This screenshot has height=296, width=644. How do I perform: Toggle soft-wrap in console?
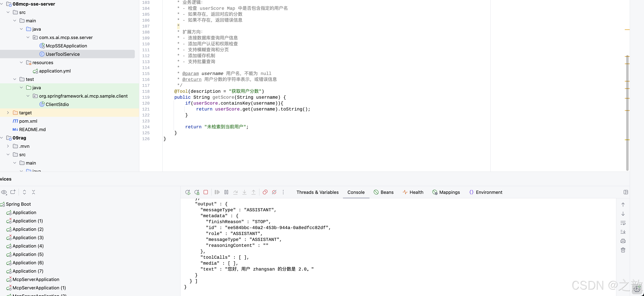pos(623,223)
